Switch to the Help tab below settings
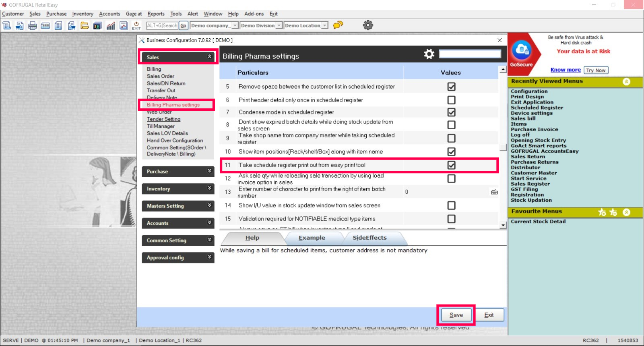This screenshot has height=346, width=644. (x=252, y=238)
